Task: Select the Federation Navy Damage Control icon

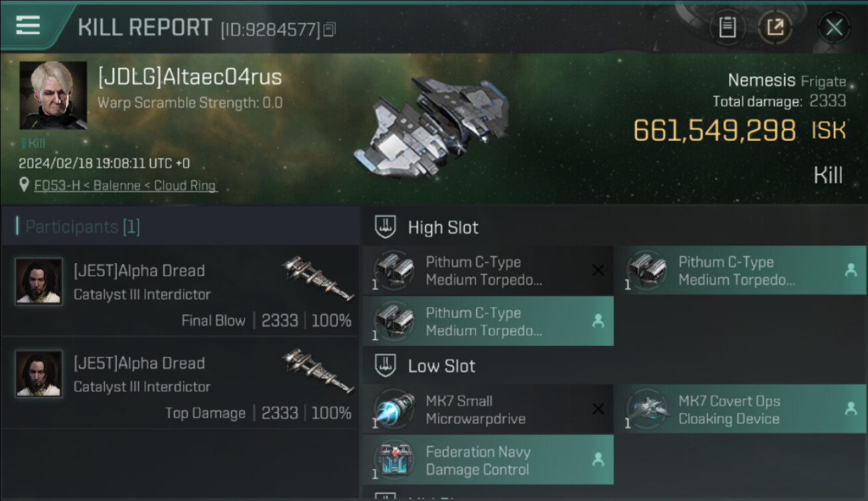Action: (x=394, y=460)
